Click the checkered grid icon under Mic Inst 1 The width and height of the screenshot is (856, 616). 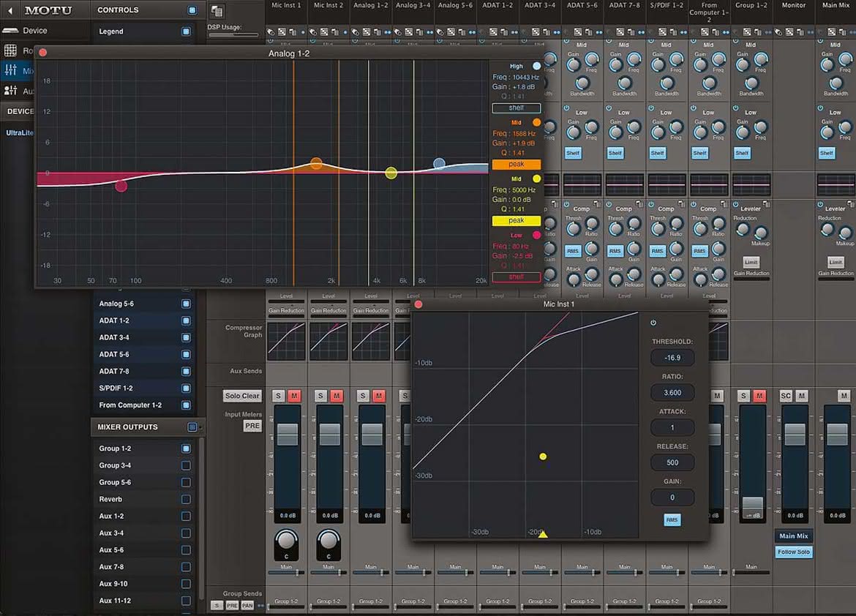click(x=282, y=32)
